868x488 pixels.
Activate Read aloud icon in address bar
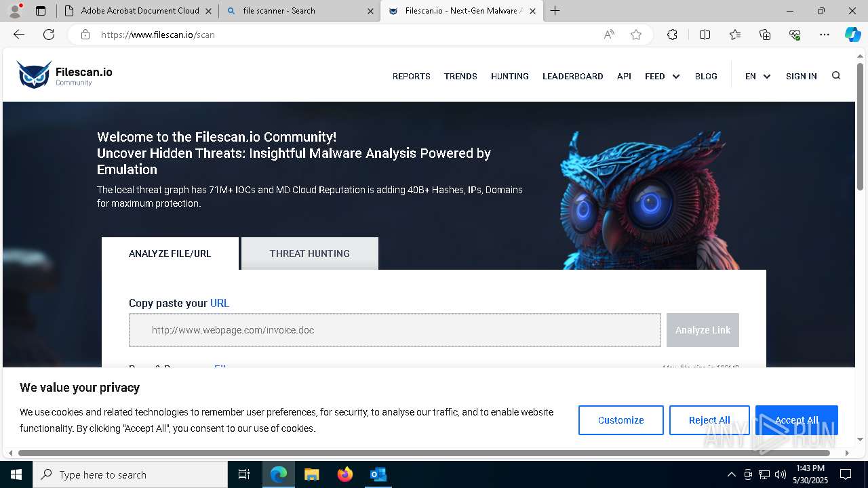[x=609, y=35]
